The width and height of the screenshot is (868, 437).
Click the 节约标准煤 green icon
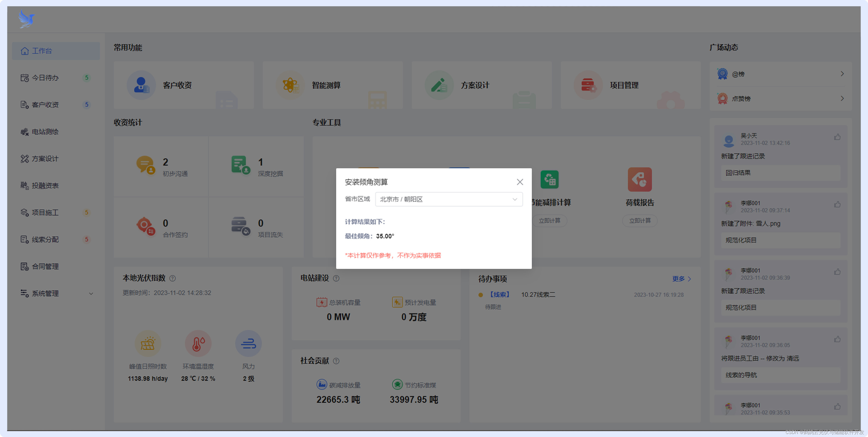397,385
